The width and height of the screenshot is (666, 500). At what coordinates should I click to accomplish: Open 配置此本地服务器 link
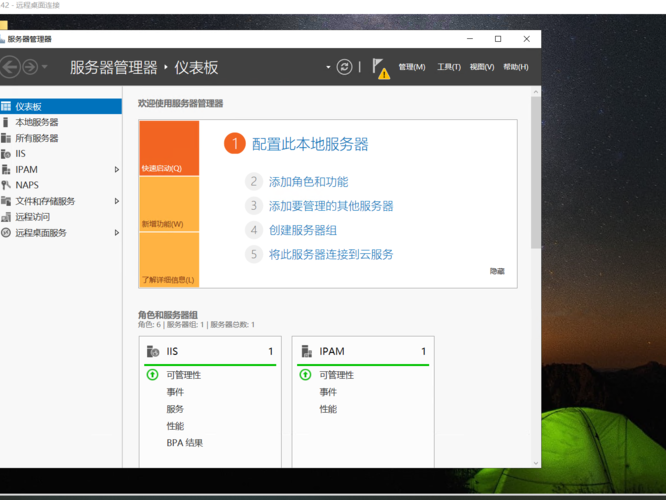(x=310, y=144)
